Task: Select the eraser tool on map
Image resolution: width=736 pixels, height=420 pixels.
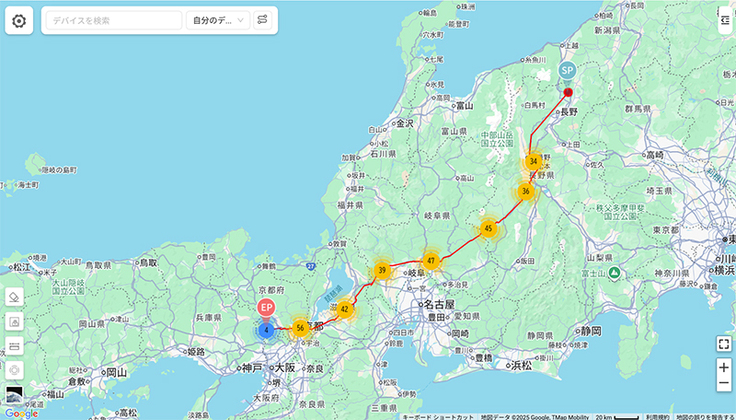Action: 14,297
